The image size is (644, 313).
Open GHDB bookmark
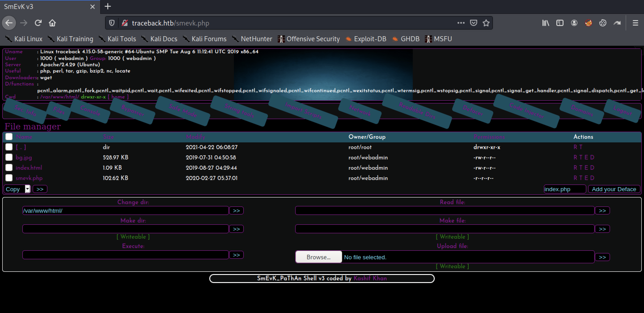coord(406,39)
